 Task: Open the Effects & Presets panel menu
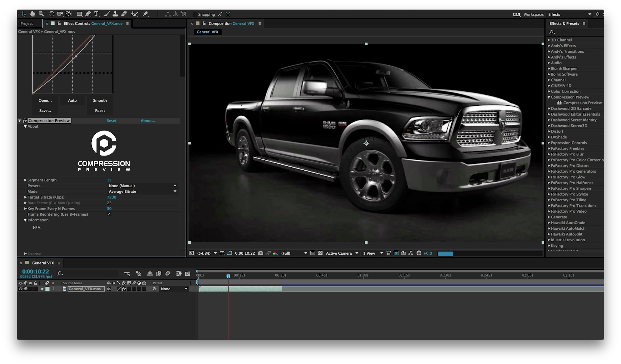(584, 24)
